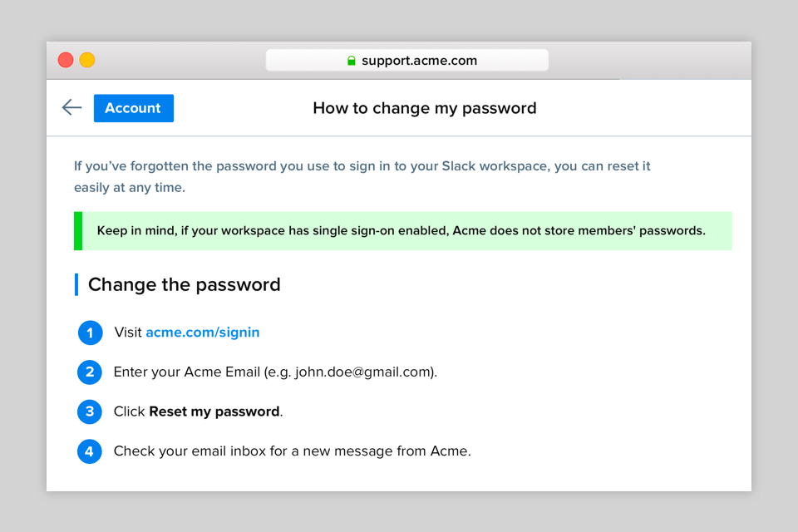Image resolution: width=798 pixels, height=532 pixels.
Task: Select the step 3 number badge
Action: tap(90, 411)
